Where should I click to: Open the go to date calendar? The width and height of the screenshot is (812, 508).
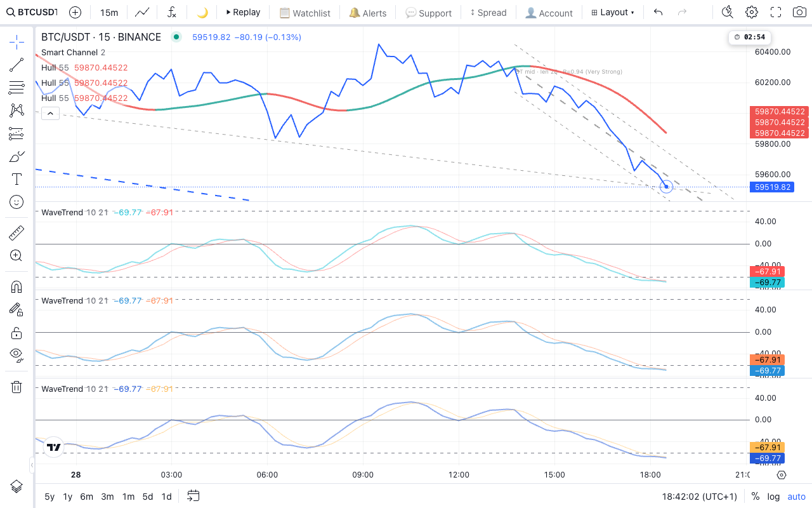click(193, 496)
